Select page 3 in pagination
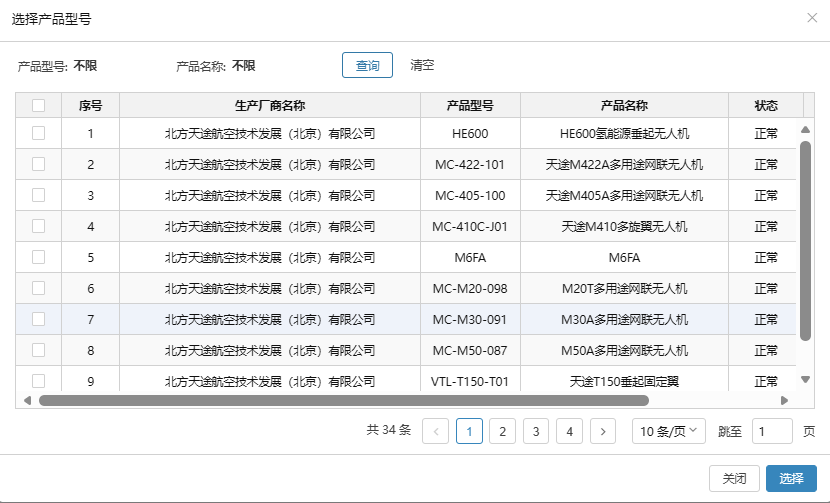830x503 pixels. (536, 431)
